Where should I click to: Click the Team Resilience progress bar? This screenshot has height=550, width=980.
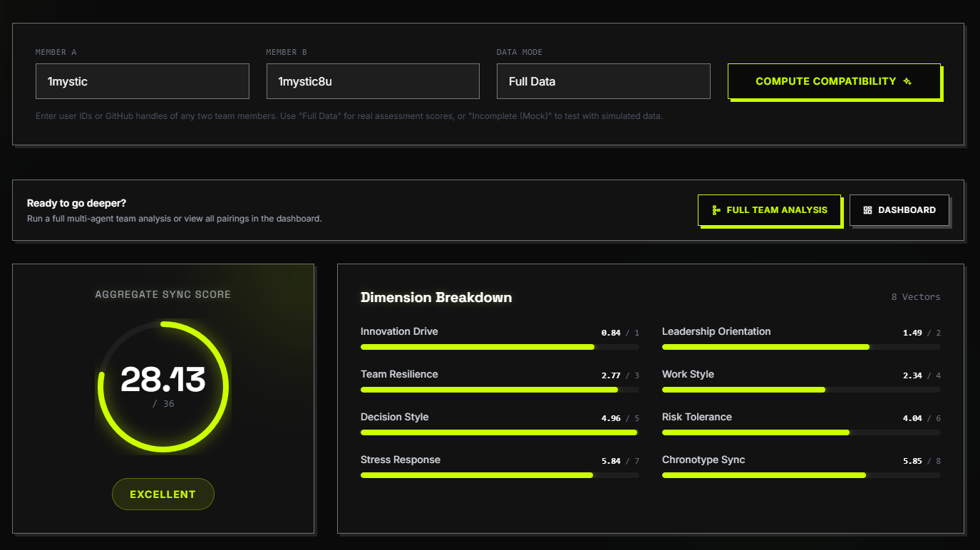[500, 390]
